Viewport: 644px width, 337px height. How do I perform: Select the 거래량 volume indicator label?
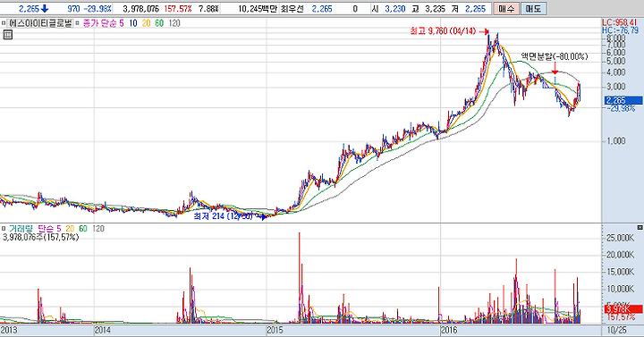pyautogui.click(x=21, y=229)
